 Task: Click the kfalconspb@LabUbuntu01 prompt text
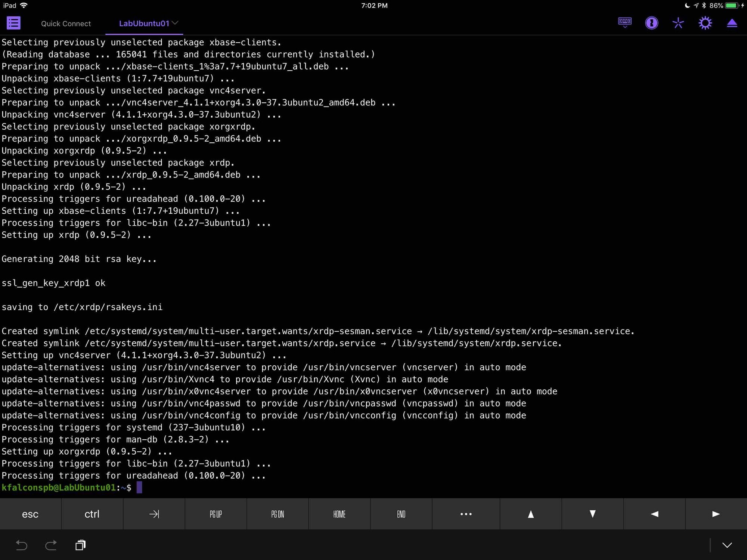pyautogui.click(x=59, y=488)
